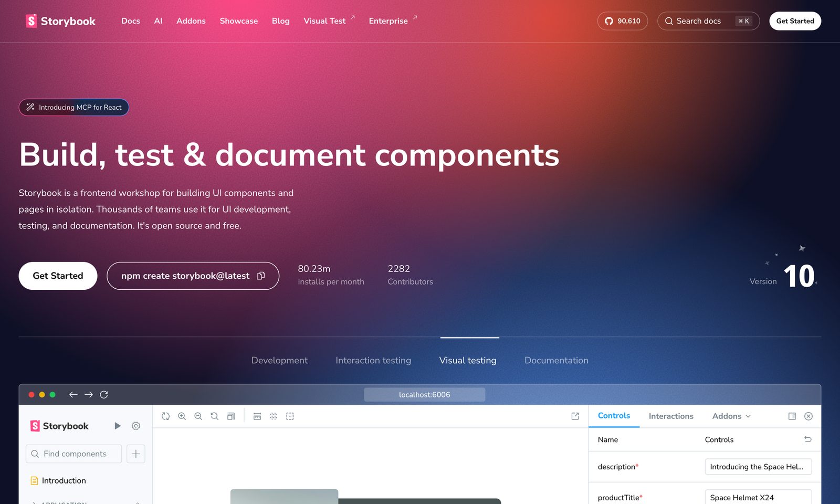Toggle the grid overlay in the toolbar
Screen dimensions: 840x504
(x=274, y=416)
